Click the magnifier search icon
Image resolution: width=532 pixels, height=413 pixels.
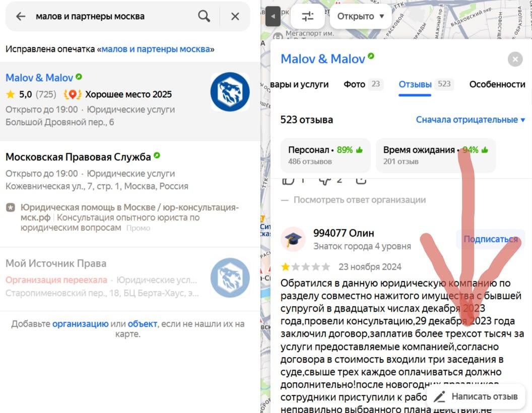pyautogui.click(x=204, y=16)
